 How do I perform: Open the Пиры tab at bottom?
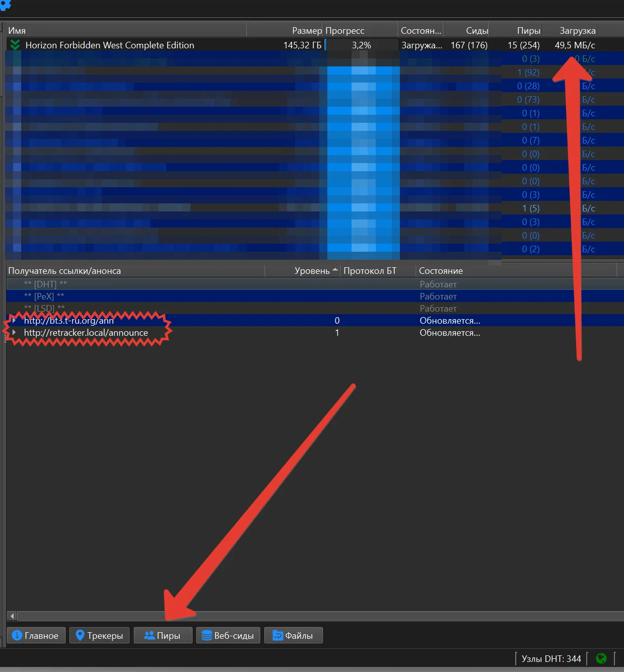163,636
